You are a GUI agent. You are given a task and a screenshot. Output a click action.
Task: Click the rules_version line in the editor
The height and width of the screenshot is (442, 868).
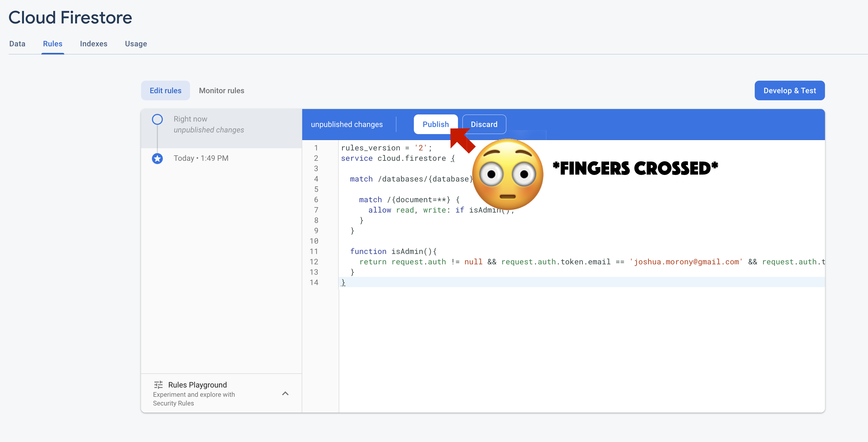click(386, 148)
